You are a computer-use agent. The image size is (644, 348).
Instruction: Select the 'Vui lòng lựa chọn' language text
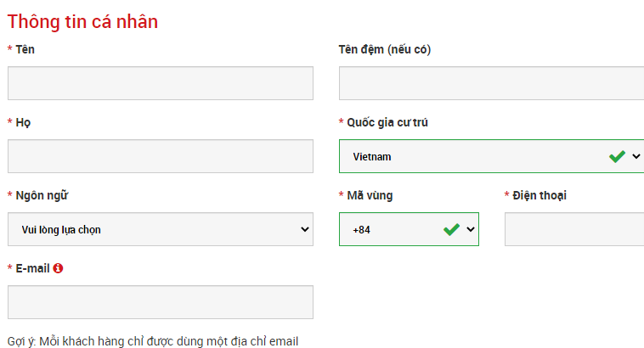pyautogui.click(x=61, y=230)
